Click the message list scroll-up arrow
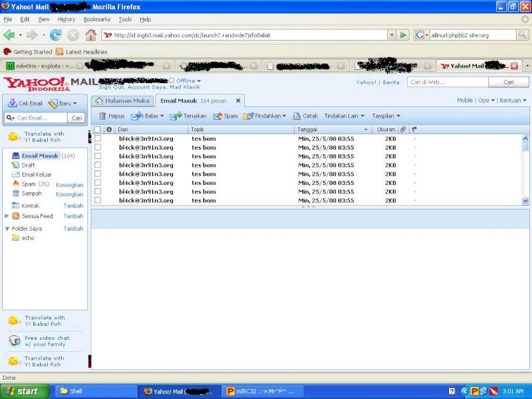The width and height of the screenshot is (532, 399). click(x=525, y=138)
